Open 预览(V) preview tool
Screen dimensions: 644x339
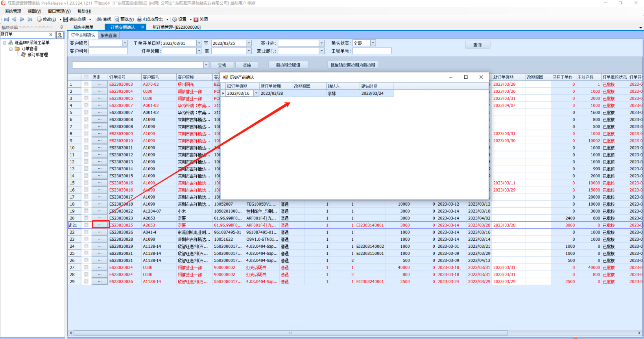(117, 19)
